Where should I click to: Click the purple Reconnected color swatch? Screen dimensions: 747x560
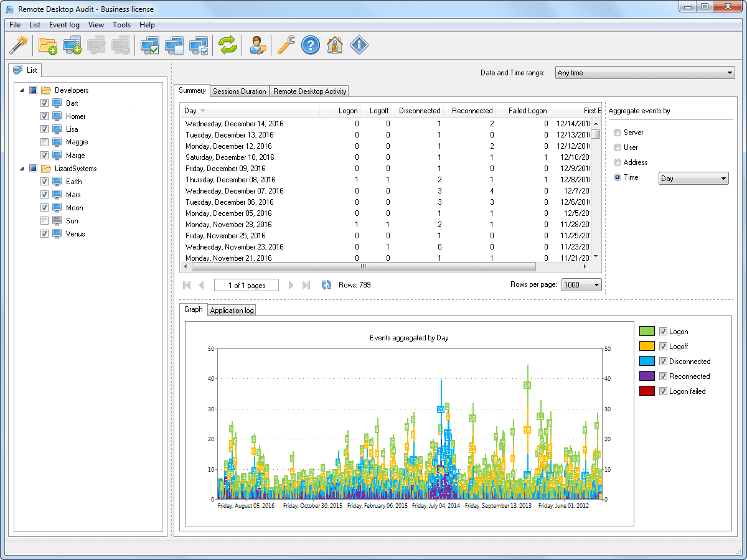(647, 376)
